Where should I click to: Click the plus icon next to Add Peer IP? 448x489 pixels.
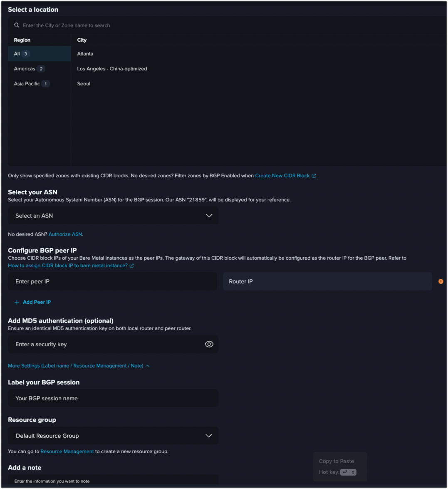pyautogui.click(x=17, y=302)
